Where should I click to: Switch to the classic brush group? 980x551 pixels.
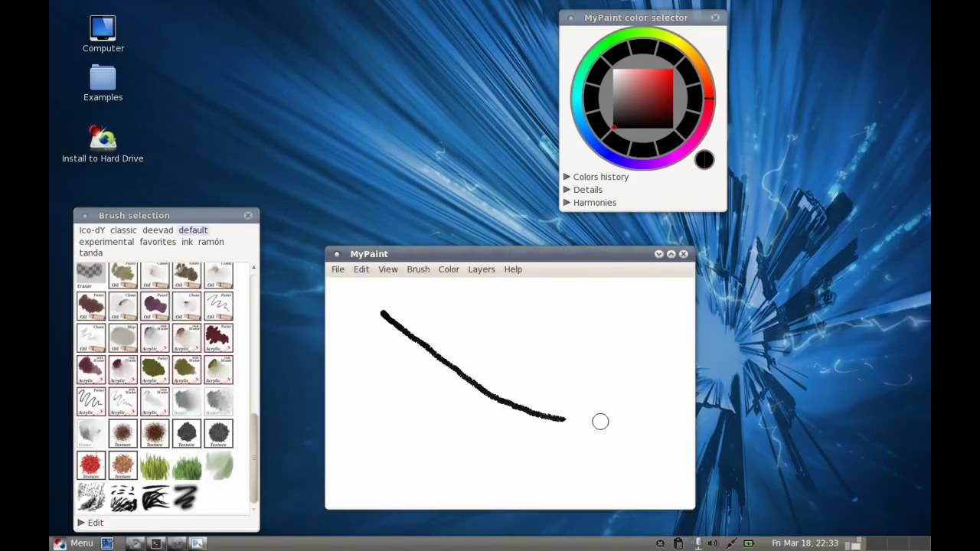point(123,230)
